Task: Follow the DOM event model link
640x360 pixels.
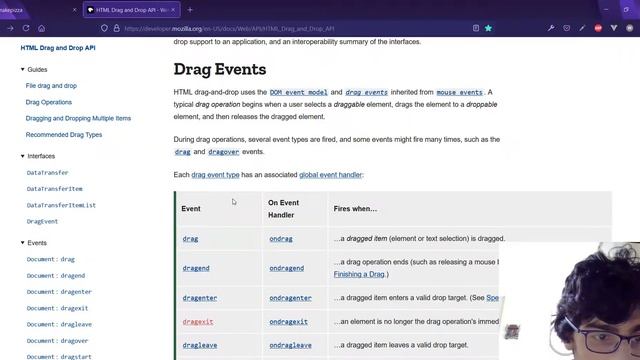Action: pos(298,93)
